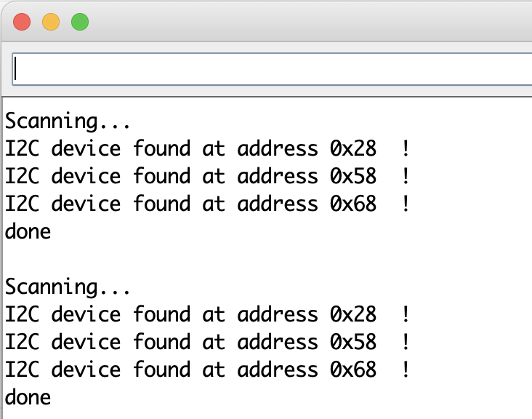Click the window title bar area

305,22
